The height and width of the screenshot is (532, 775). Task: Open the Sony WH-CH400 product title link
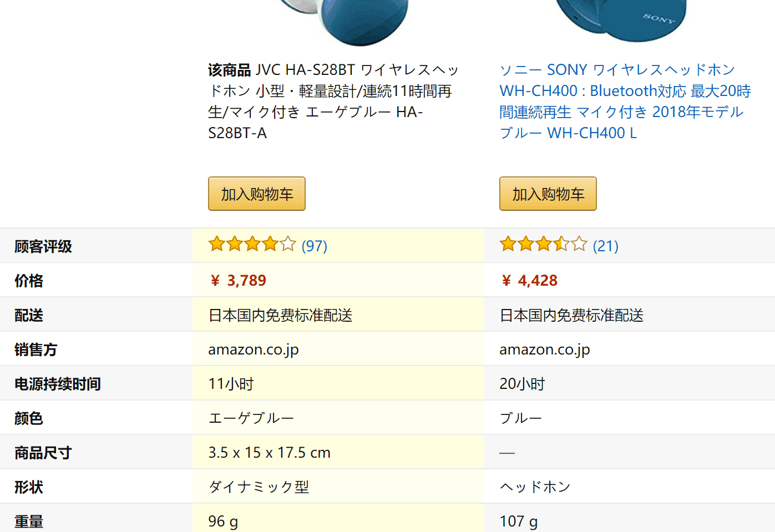point(624,101)
